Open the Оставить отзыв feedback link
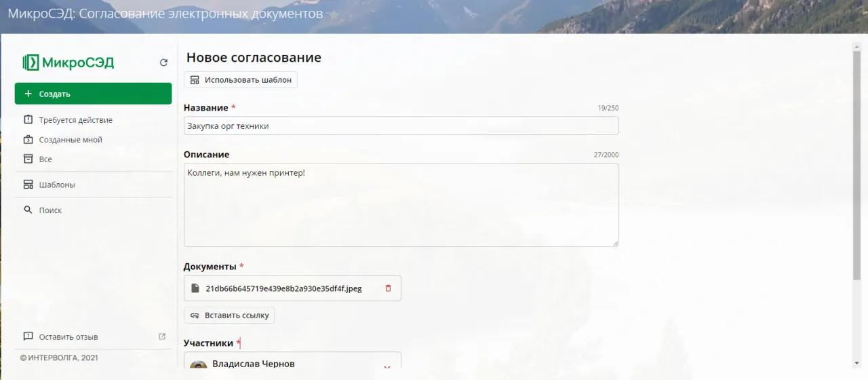This screenshot has width=868, height=380. pos(68,337)
